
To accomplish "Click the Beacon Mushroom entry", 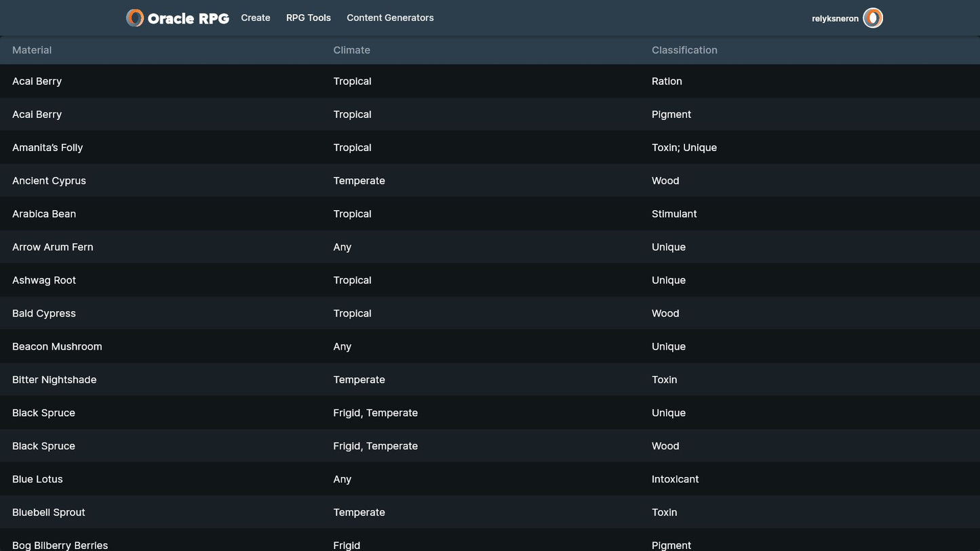I will coord(57,347).
